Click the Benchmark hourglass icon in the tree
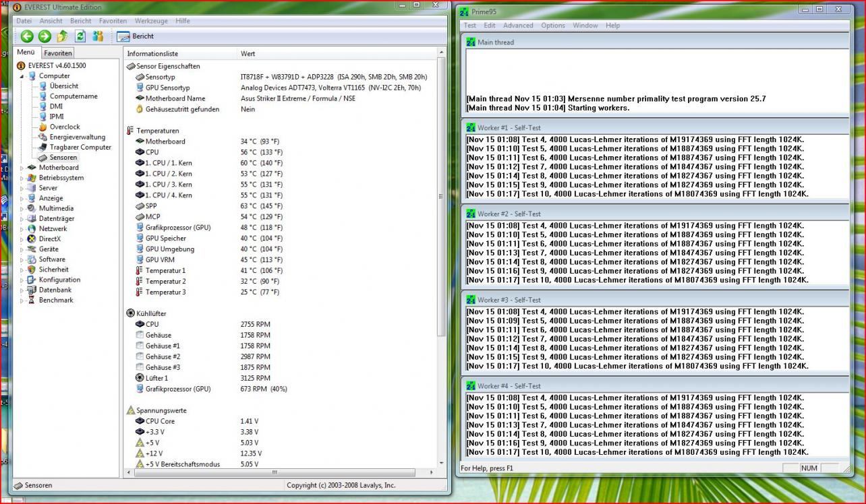Image resolution: width=866 pixels, height=504 pixels. click(32, 300)
